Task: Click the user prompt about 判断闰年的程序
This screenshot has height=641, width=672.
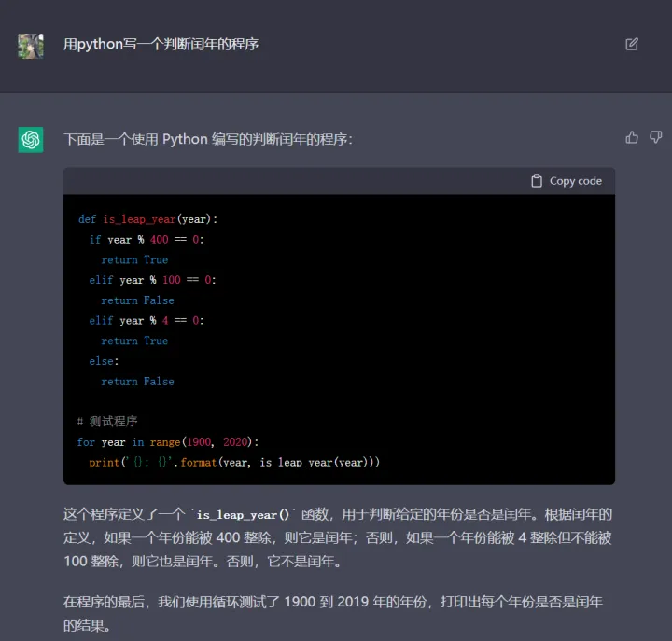Action: (161, 44)
